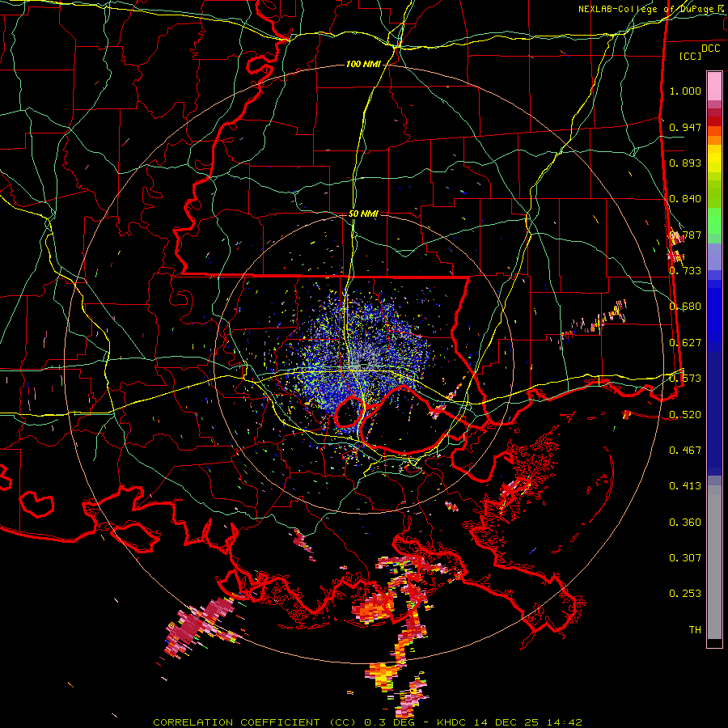Viewport: 728px width, 728px height.
Task: Pick the pink color at top of color bar
Action: [x=714, y=86]
